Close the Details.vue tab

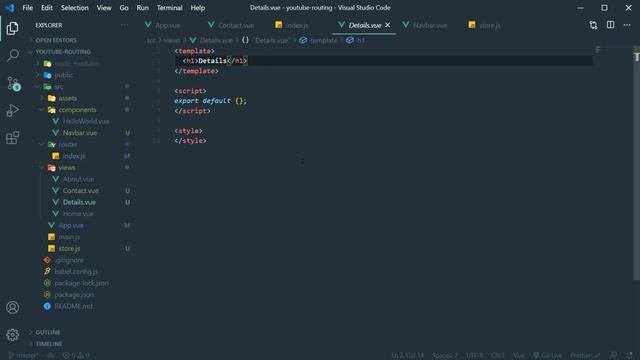(387, 25)
